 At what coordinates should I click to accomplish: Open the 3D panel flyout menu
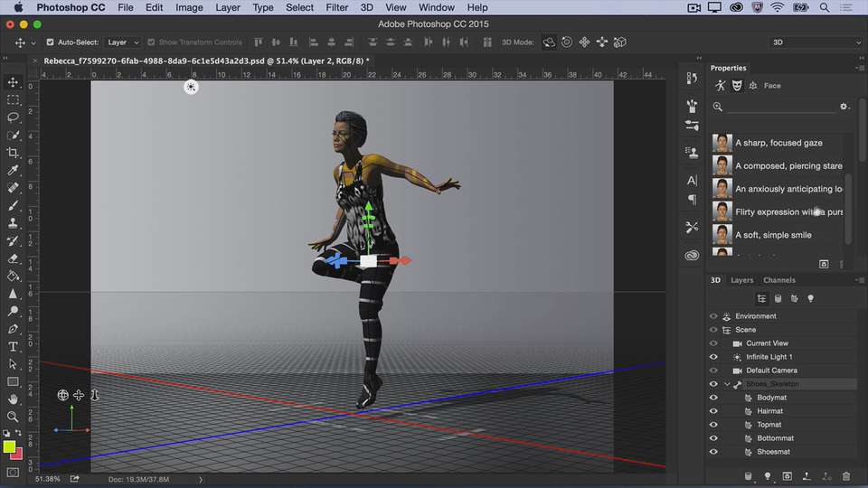point(859,280)
